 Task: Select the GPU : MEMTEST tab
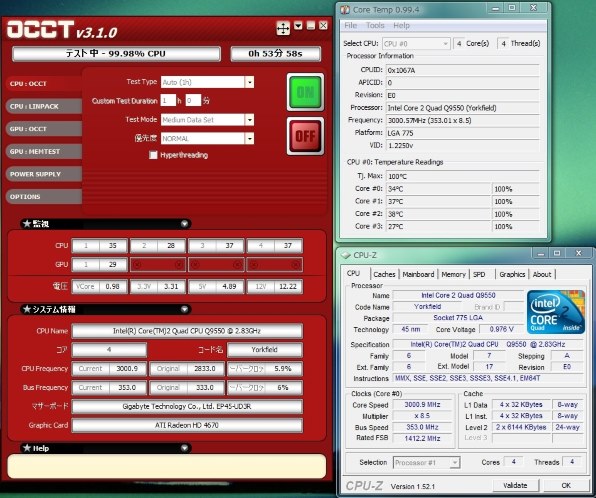click(44, 151)
